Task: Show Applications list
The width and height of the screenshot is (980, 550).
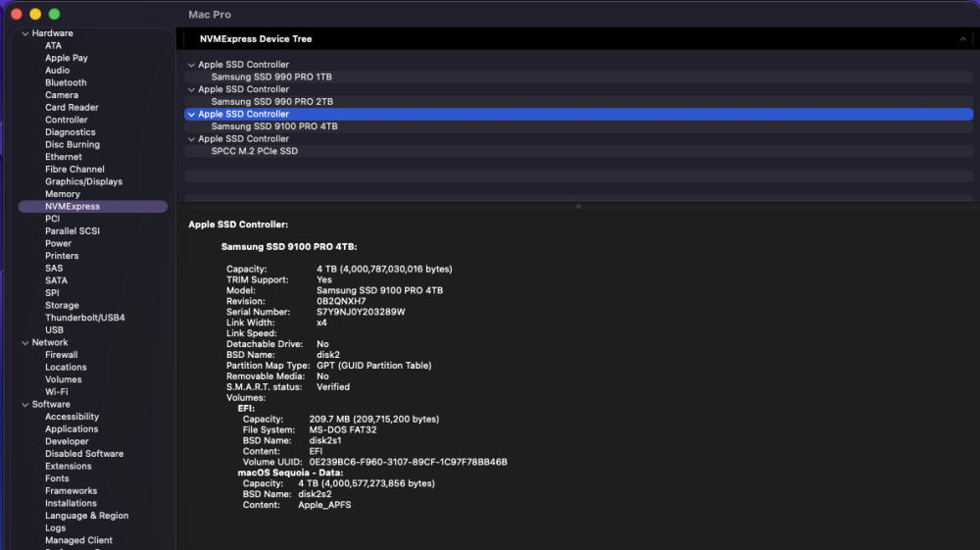Action: click(72, 429)
